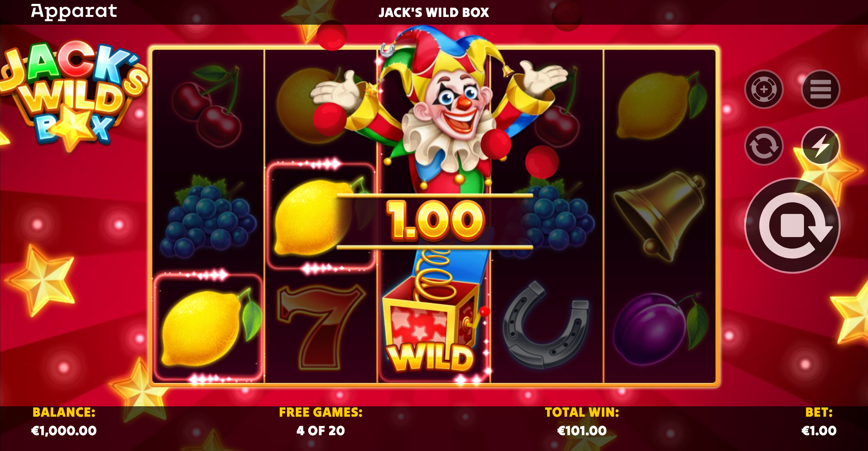Open the bet chip settings icon

[763, 89]
